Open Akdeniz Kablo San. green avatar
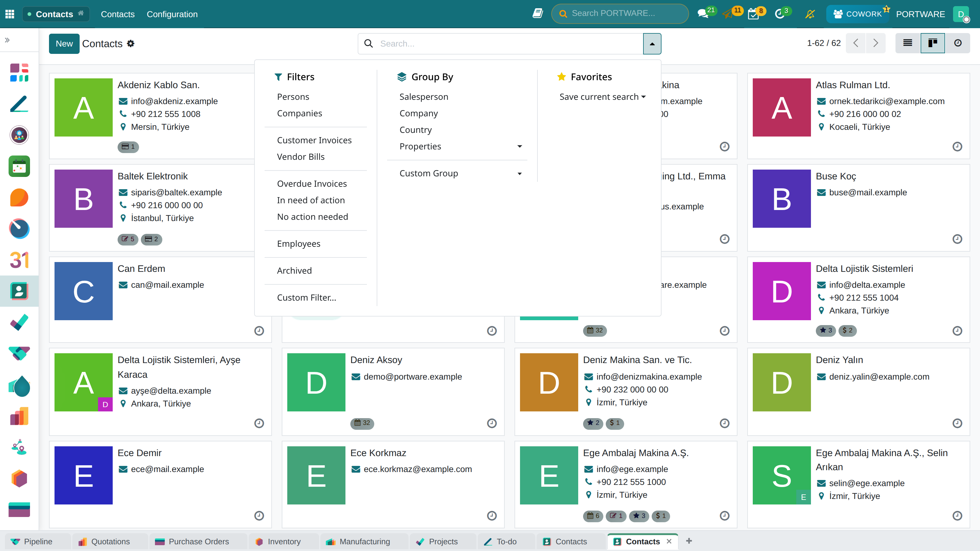The height and width of the screenshot is (551, 980). click(x=83, y=108)
